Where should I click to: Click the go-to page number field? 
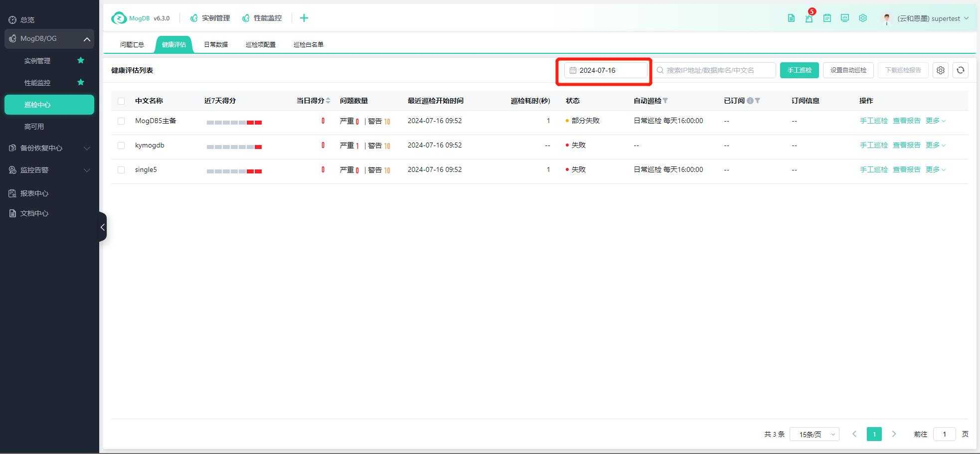(x=944, y=434)
